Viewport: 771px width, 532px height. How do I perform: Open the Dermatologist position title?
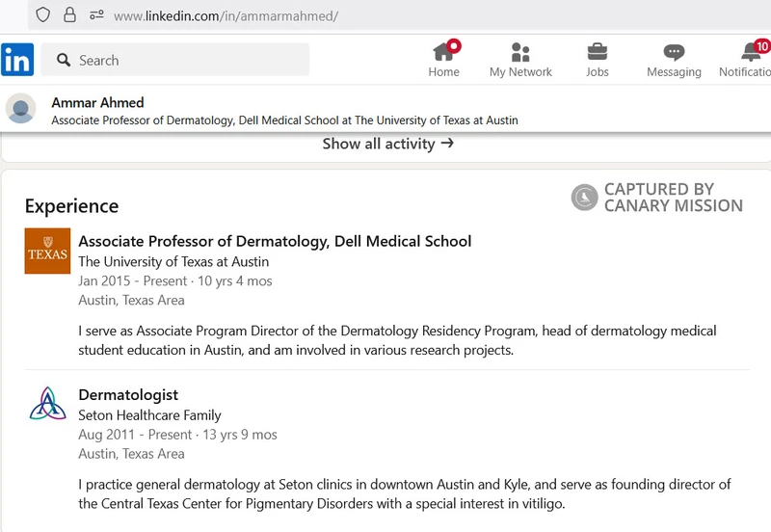[x=128, y=395]
